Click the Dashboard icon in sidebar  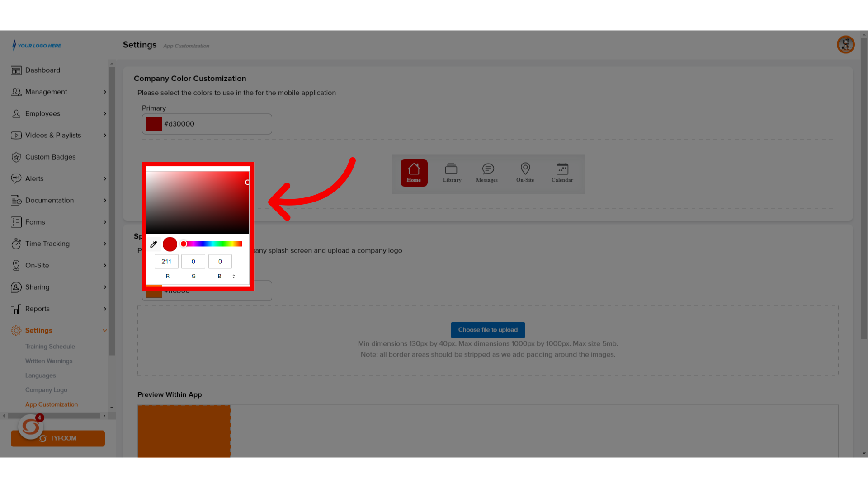[x=16, y=70]
